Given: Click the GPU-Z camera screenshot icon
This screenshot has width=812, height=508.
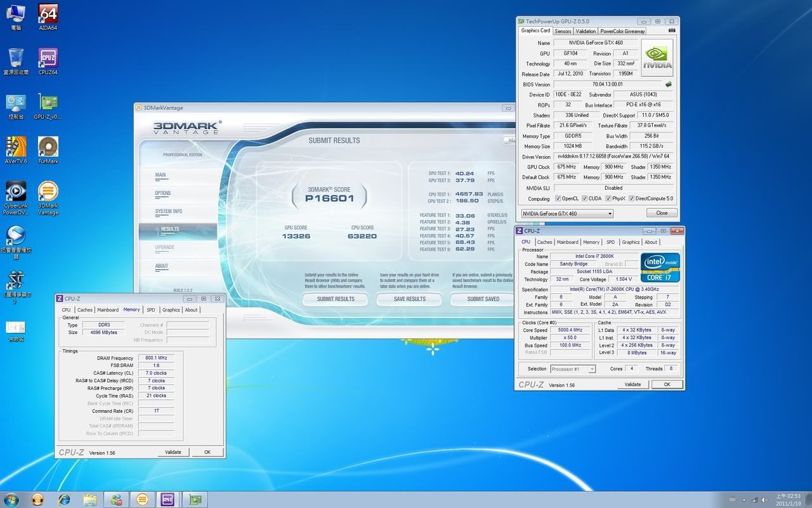Looking at the screenshot, I should pos(672,30).
